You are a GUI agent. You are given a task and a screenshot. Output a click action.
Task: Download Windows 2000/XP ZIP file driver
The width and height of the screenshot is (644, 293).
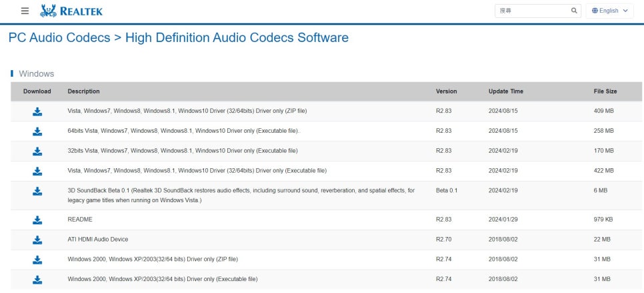[37, 260]
